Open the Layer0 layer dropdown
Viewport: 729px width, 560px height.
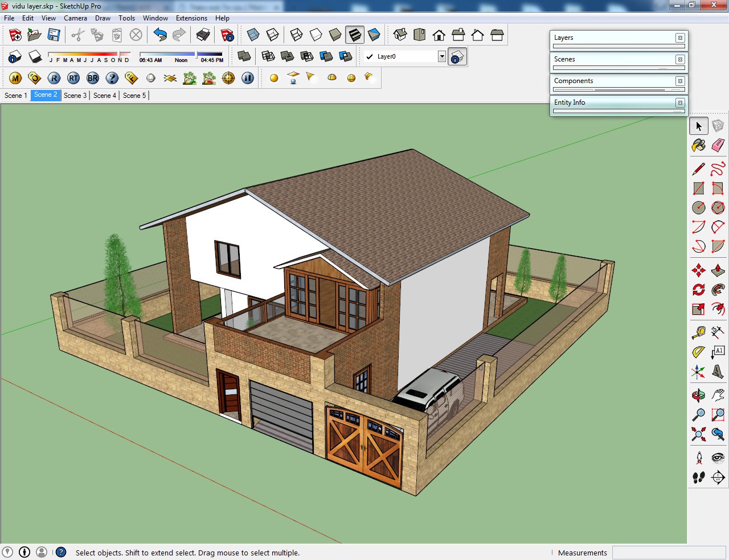pos(442,56)
